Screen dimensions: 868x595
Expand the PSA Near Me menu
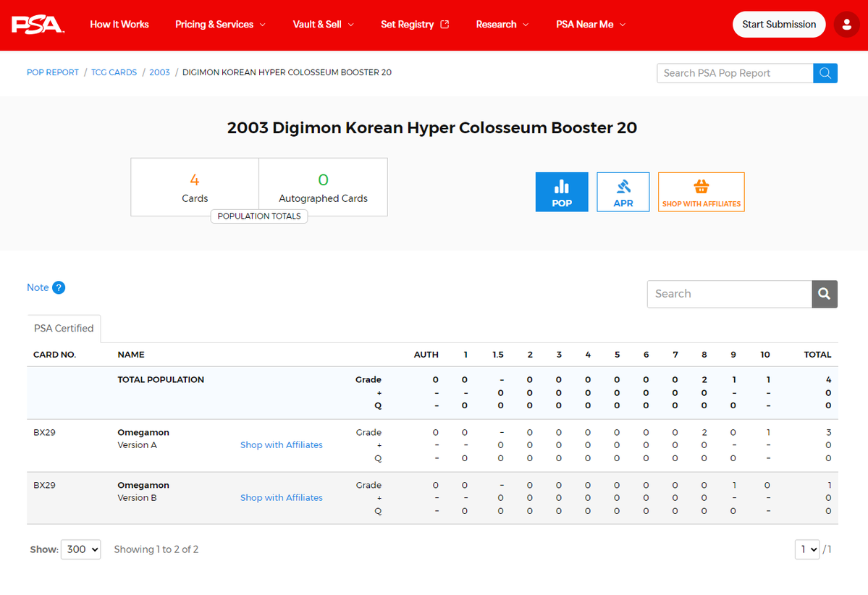(x=591, y=25)
